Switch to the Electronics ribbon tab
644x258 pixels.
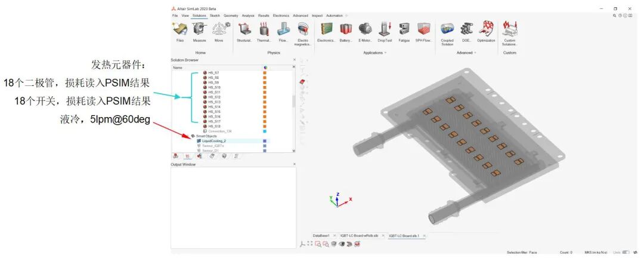click(x=281, y=16)
